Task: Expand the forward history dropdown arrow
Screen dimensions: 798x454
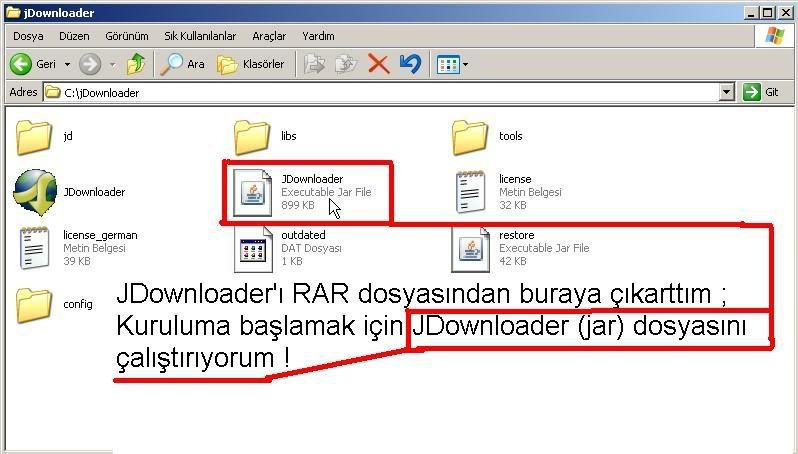Action: pos(112,65)
